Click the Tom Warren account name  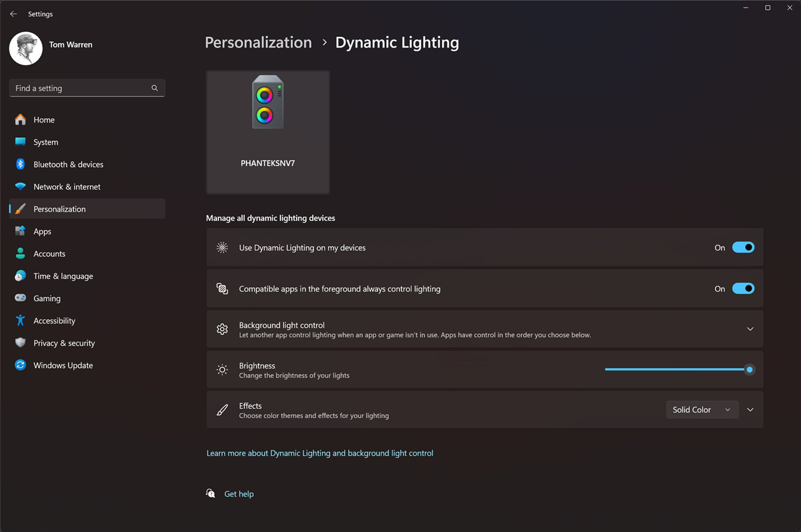tap(71, 44)
